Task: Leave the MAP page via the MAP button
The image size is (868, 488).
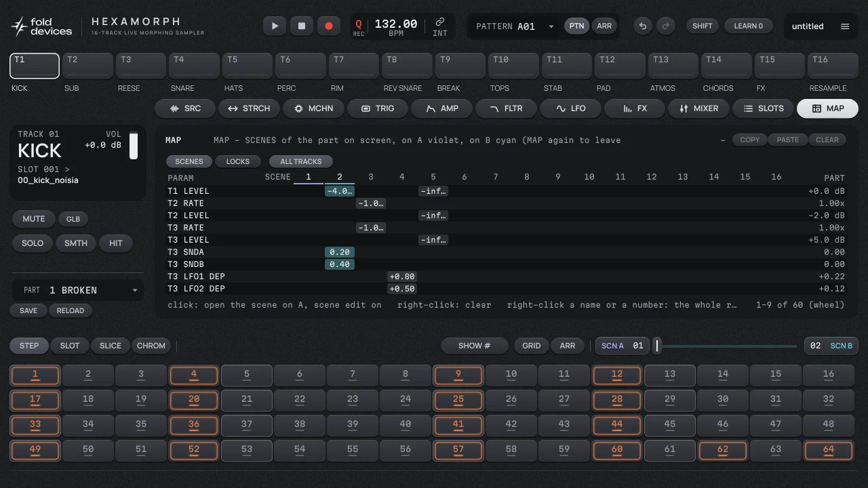Action: [827, 108]
